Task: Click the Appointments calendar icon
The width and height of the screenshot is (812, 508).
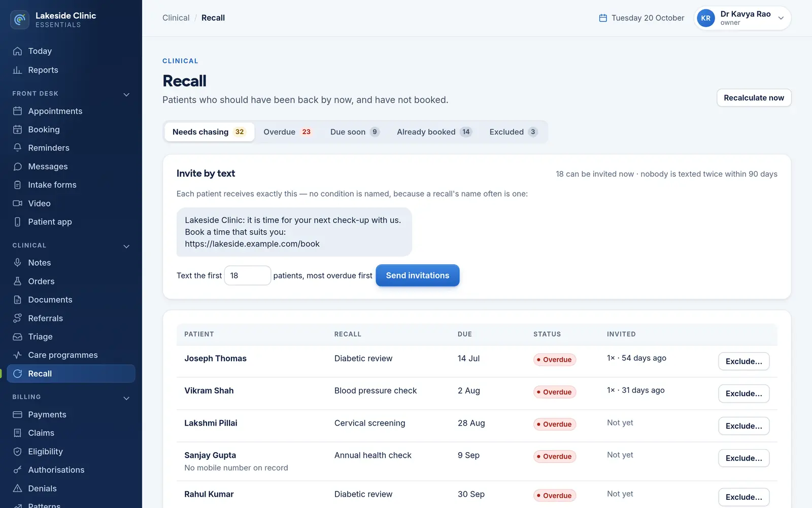Action: (x=17, y=111)
